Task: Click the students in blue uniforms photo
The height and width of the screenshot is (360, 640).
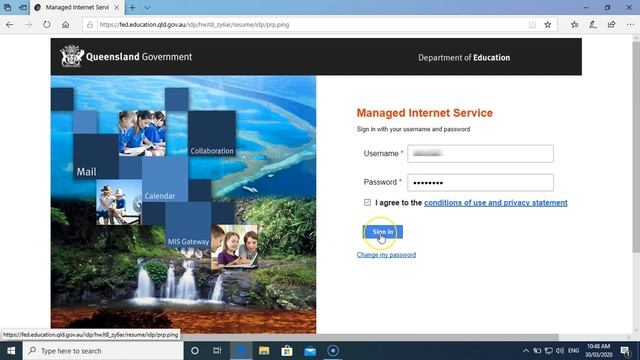Action: [x=142, y=133]
